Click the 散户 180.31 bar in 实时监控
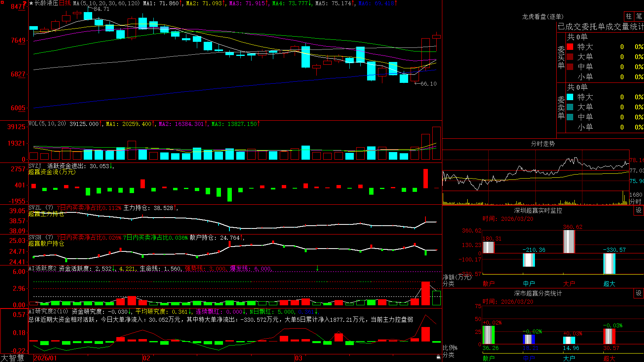Viewport: 644px width, 362px height. pos(488,247)
